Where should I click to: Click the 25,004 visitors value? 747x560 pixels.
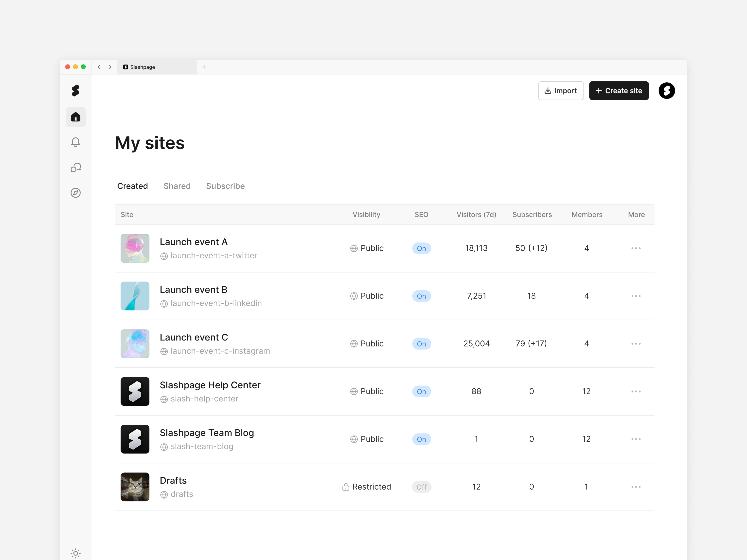(x=476, y=344)
